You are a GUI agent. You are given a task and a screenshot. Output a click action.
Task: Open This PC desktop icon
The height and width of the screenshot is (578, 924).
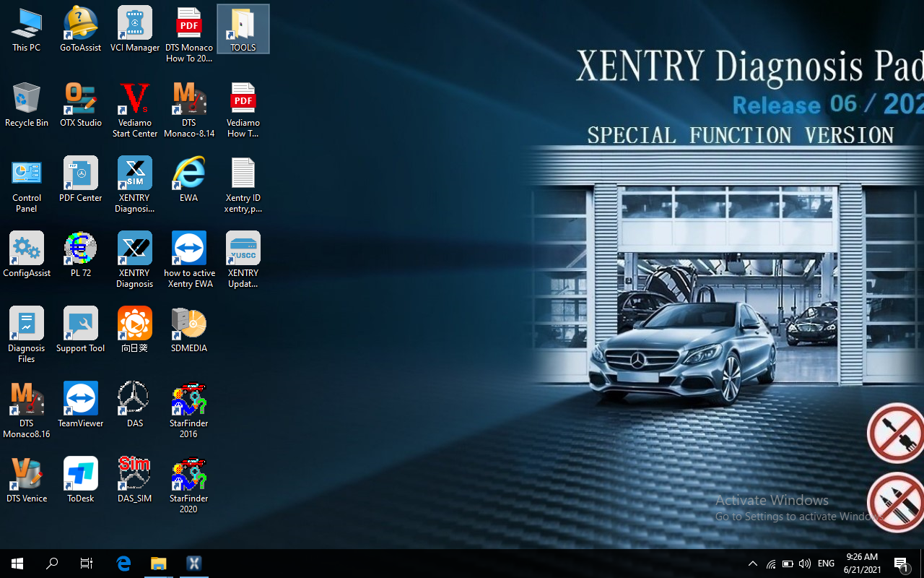click(27, 29)
